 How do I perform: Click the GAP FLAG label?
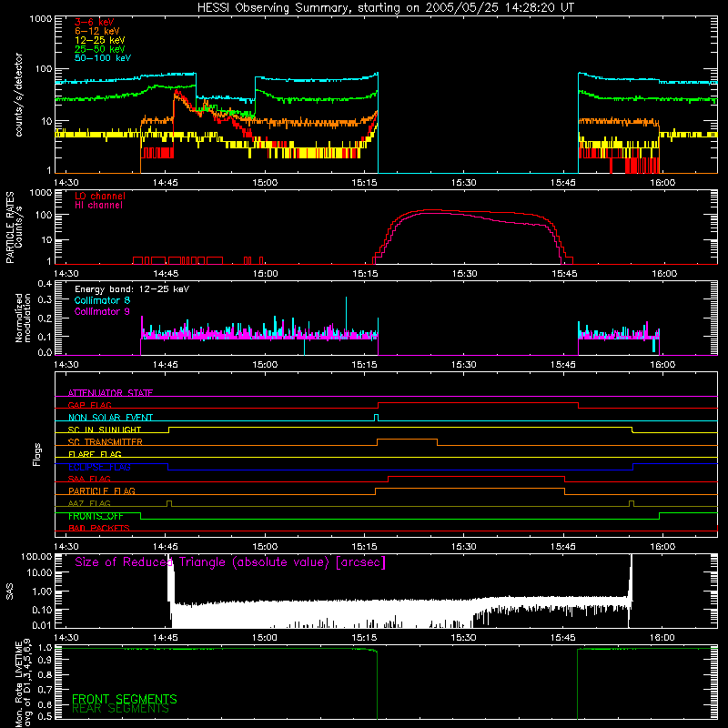[x=89, y=405]
